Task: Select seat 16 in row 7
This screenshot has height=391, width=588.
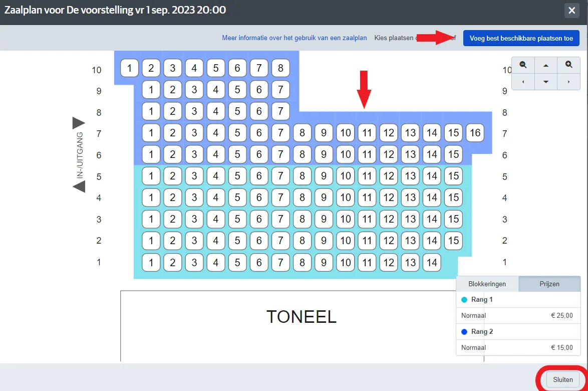Action: coord(475,133)
